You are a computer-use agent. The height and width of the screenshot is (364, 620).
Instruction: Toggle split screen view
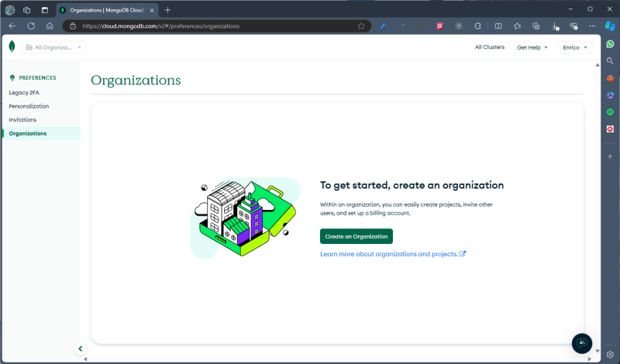pyautogui.click(x=498, y=26)
